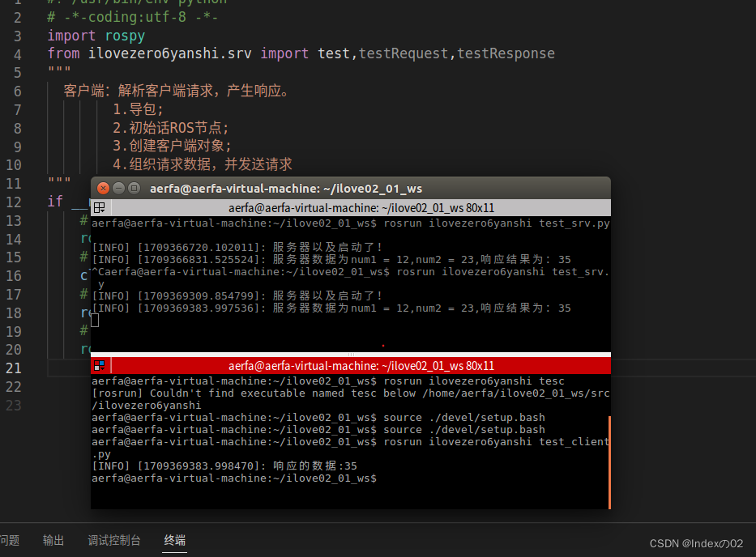Image resolution: width=756 pixels, height=557 pixels.
Task: Click line number 13 in the gutter
Action: coord(14,219)
